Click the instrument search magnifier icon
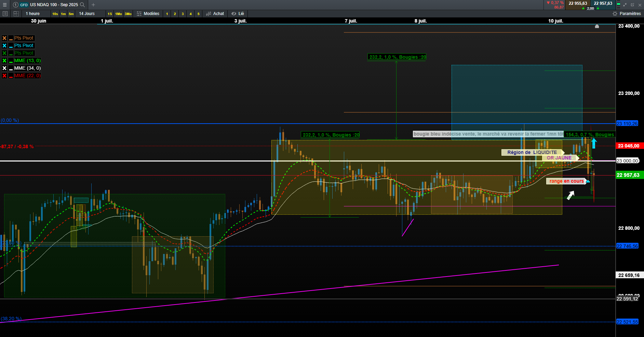 click(82, 5)
